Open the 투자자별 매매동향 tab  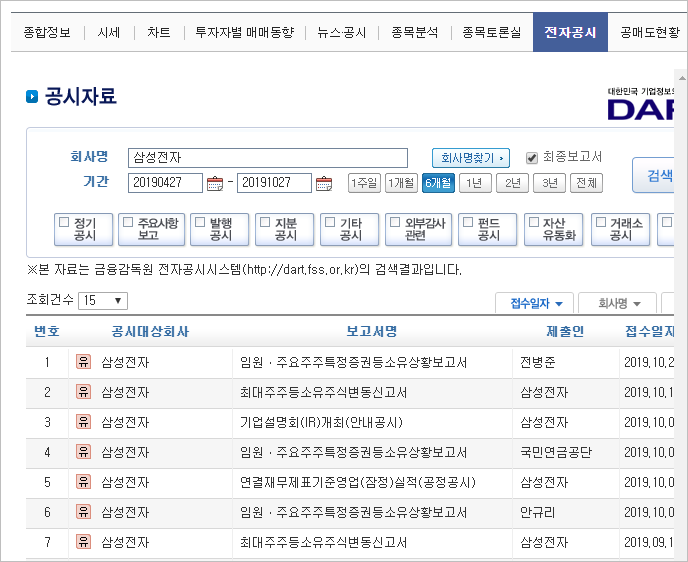[x=244, y=32]
